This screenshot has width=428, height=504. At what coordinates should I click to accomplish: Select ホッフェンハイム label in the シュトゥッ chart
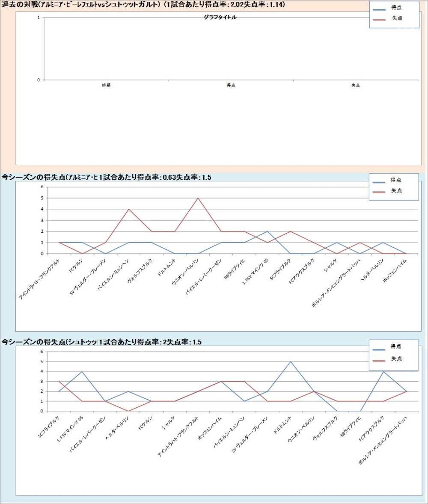tap(210, 428)
